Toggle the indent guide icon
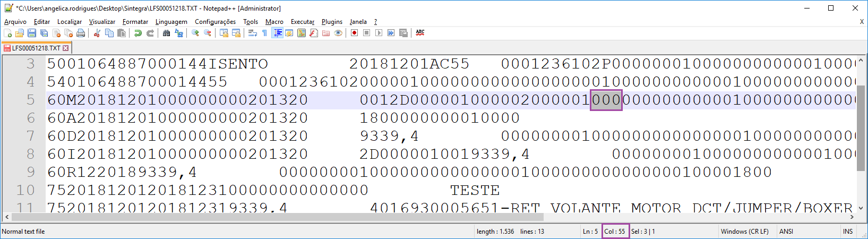 click(277, 33)
